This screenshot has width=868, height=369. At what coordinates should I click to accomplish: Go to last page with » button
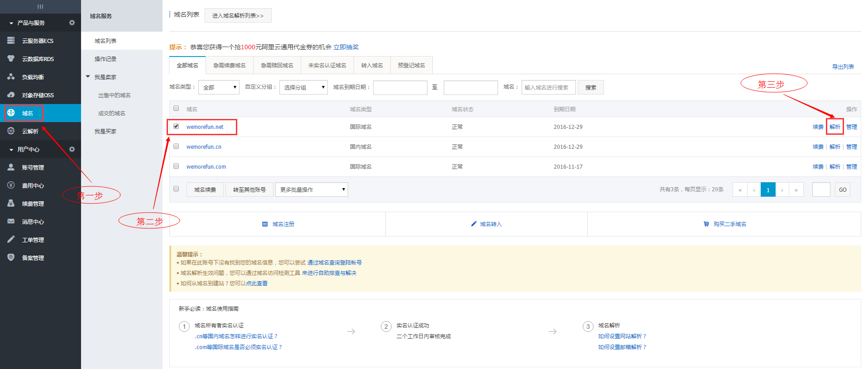(x=796, y=189)
